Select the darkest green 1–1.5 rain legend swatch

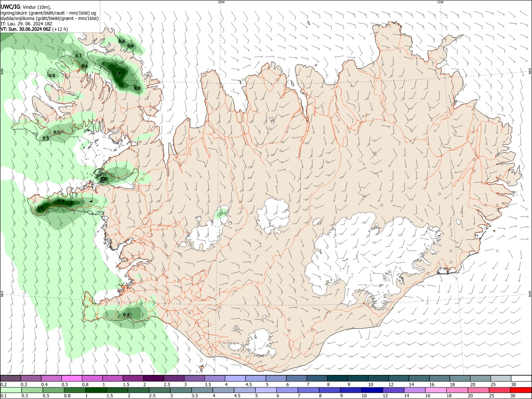(x=96, y=390)
